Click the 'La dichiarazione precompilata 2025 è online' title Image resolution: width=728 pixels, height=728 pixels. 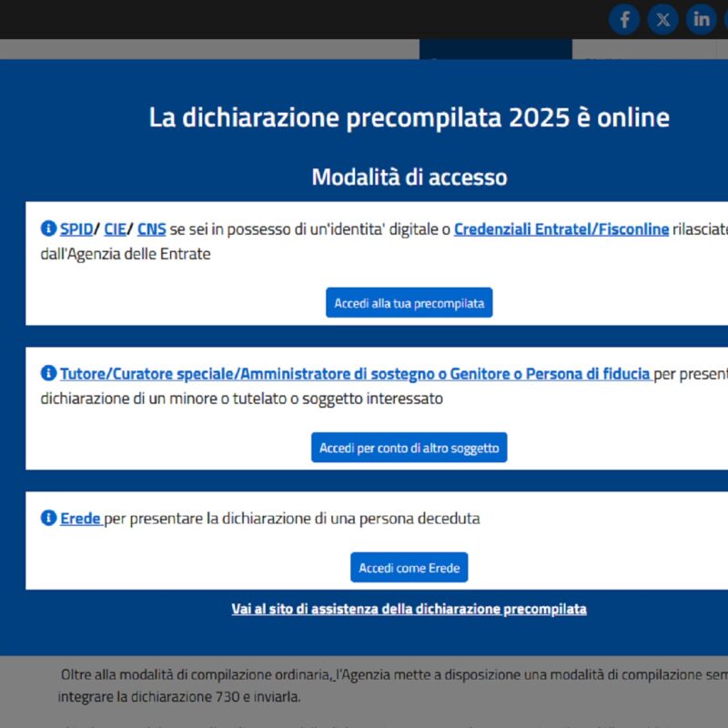[409, 117]
